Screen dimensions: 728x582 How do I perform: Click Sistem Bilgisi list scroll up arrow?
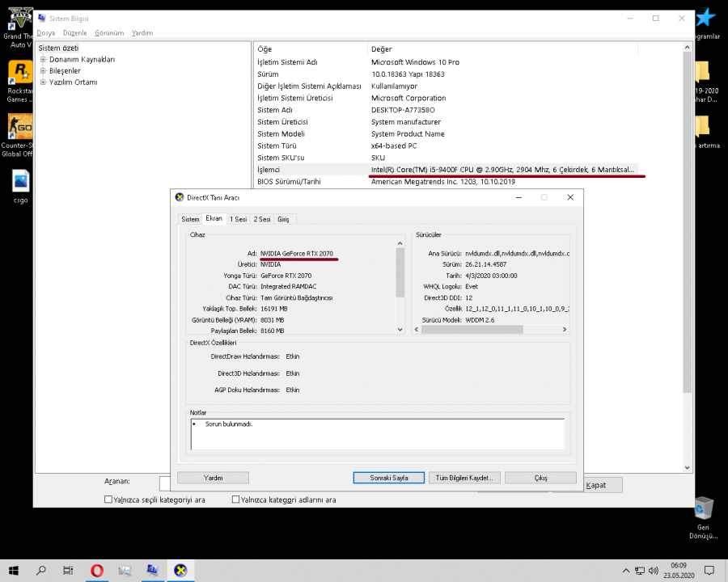tap(688, 48)
